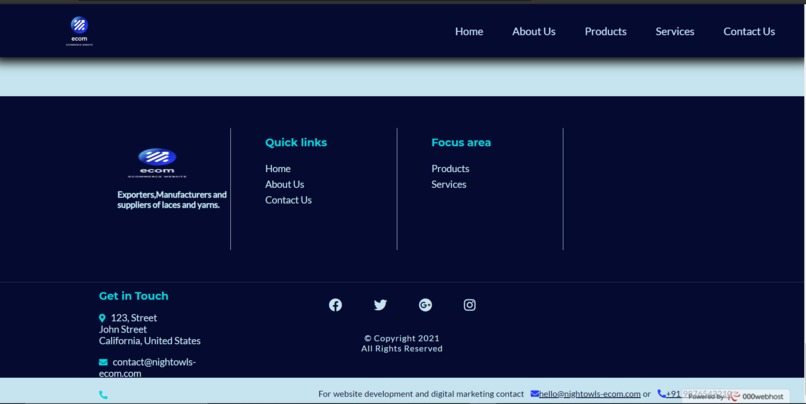Click the phone icon under Get in Touch
The height and width of the screenshot is (404, 806).
point(103,395)
